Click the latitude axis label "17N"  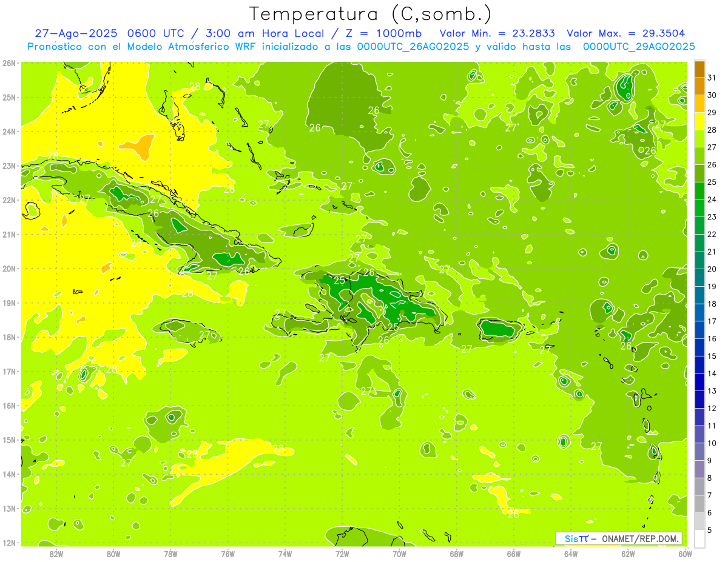click(x=9, y=371)
